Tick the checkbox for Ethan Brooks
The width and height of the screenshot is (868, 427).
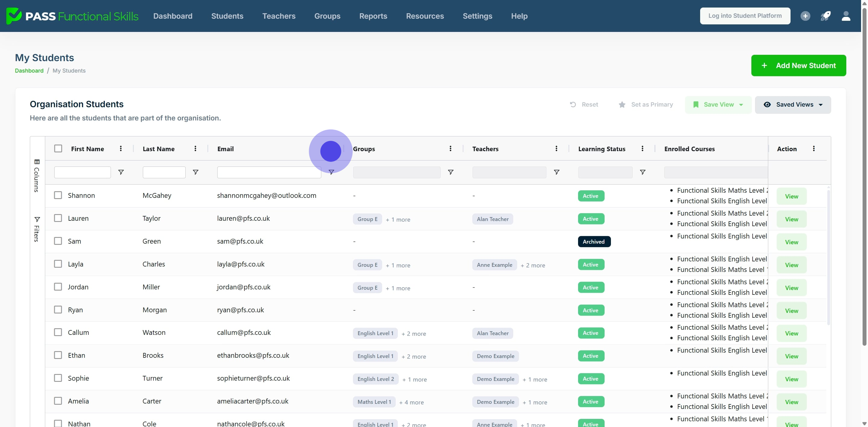coord(58,355)
